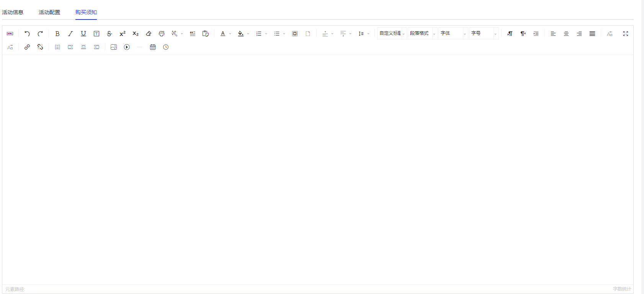Expand the space after paragraph options

(350, 34)
